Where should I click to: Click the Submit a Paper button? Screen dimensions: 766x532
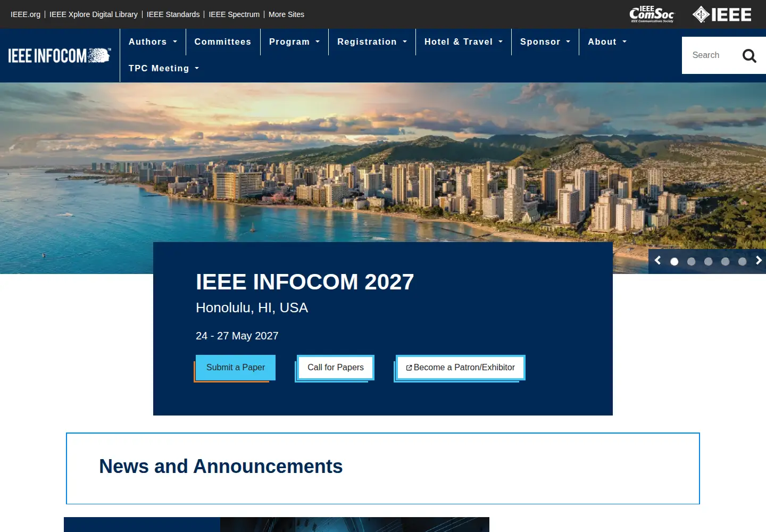point(236,368)
